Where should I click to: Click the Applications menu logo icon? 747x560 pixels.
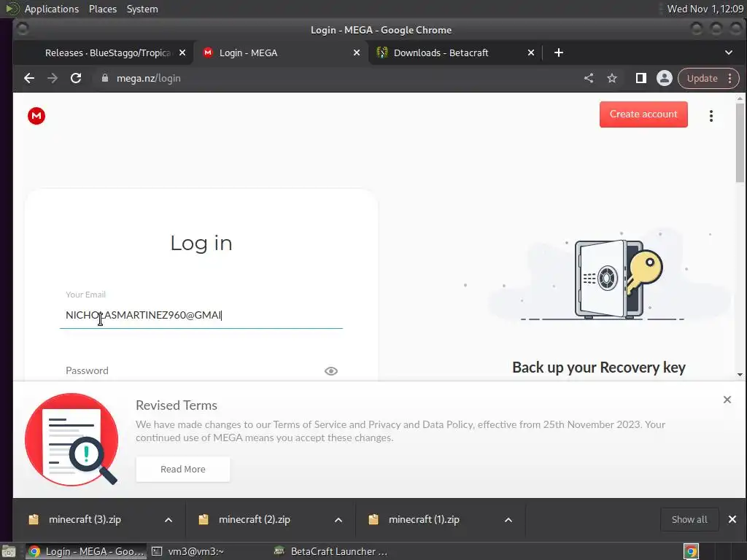point(12,9)
